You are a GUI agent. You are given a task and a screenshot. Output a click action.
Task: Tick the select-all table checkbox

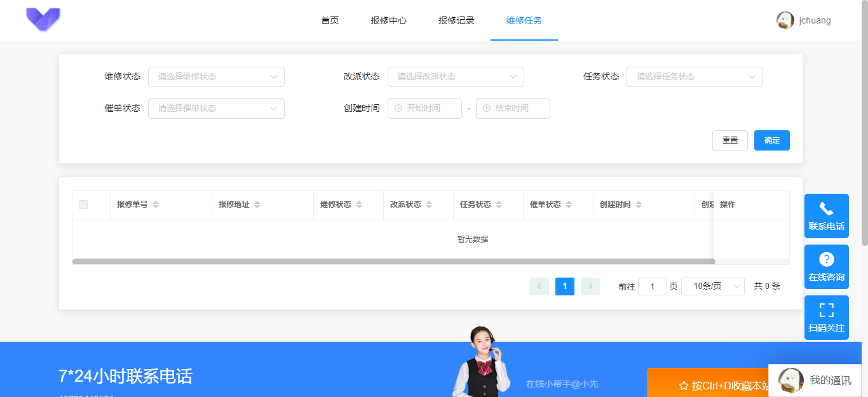(x=83, y=205)
